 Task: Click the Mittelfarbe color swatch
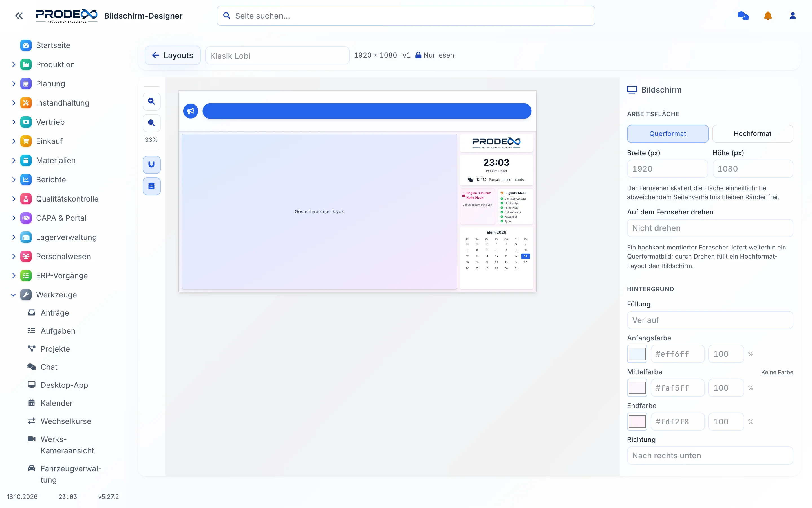tap(637, 388)
